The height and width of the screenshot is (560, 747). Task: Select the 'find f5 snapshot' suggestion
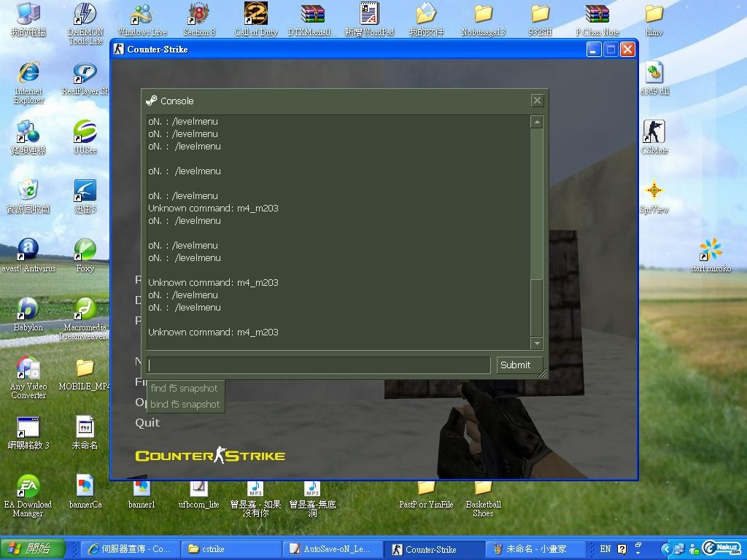(x=185, y=388)
